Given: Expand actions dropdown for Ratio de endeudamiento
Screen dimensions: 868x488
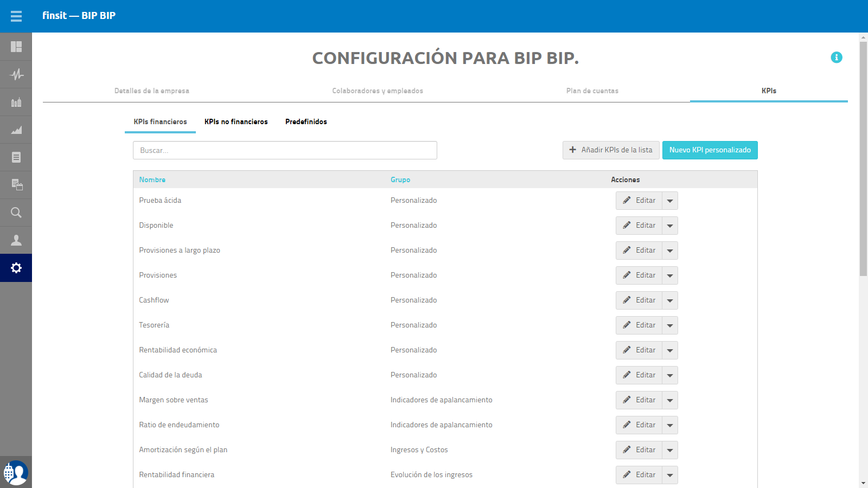Looking at the screenshot, I should coord(670,425).
